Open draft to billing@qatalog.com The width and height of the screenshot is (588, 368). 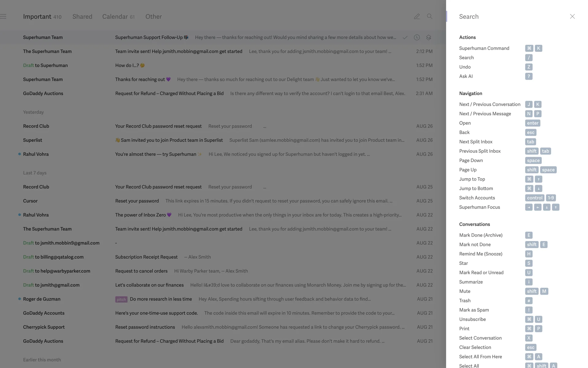[x=146, y=257]
